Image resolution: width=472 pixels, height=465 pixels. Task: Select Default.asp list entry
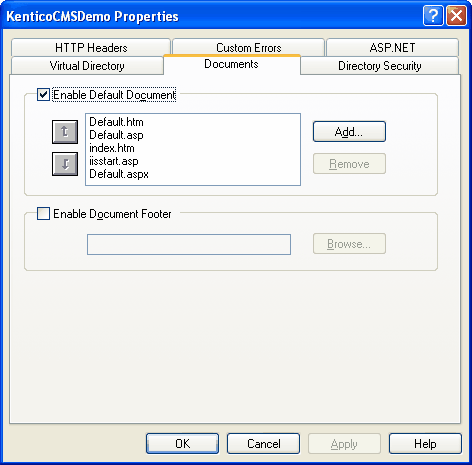tap(116, 135)
